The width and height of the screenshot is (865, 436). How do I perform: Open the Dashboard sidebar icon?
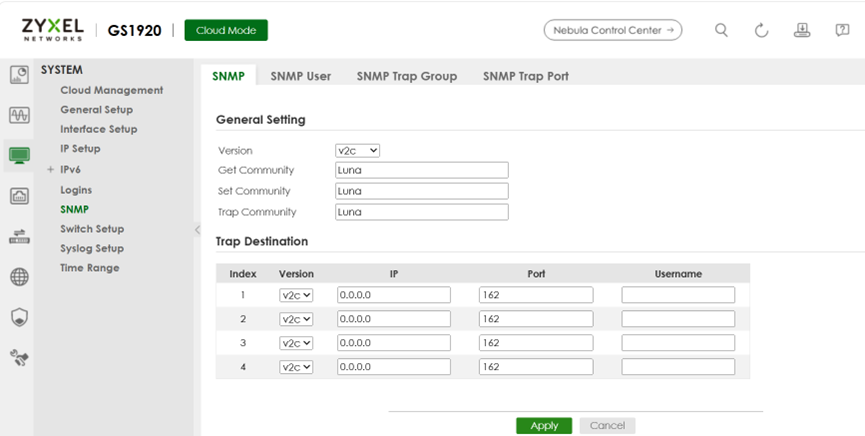19,75
